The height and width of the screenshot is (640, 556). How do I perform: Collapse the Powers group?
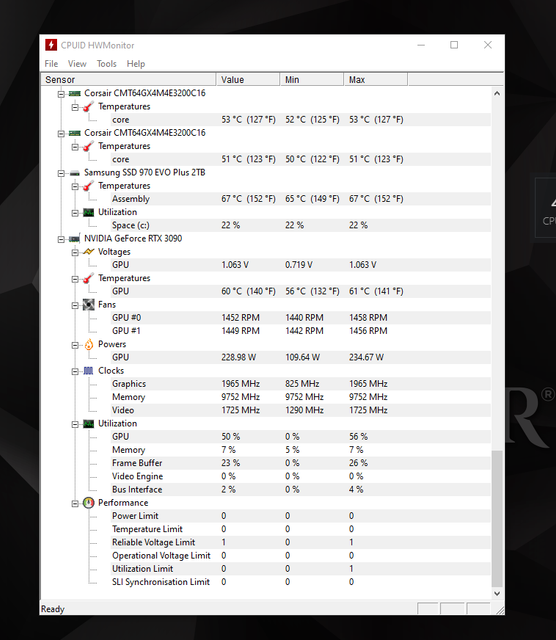[75, 345]
